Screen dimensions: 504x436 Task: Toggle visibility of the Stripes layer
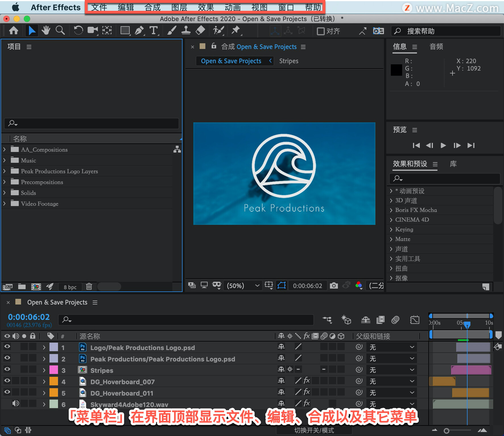point(7,369)
